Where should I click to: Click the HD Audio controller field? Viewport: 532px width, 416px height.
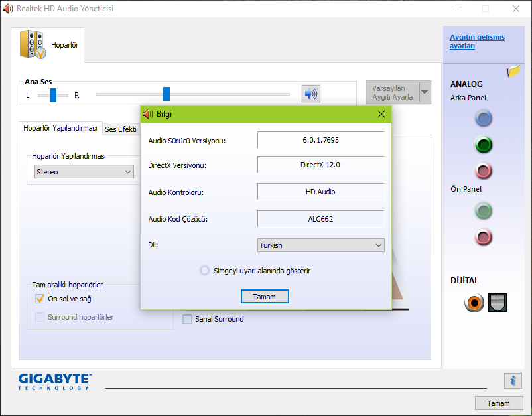click(320, 192)
